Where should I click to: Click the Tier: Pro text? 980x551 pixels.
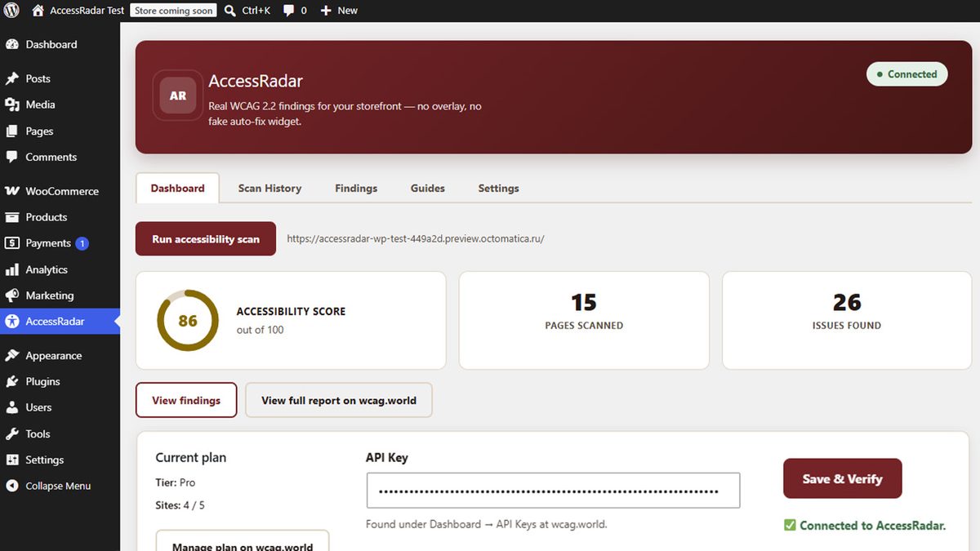pyautogui.click(x=176, y=482)
